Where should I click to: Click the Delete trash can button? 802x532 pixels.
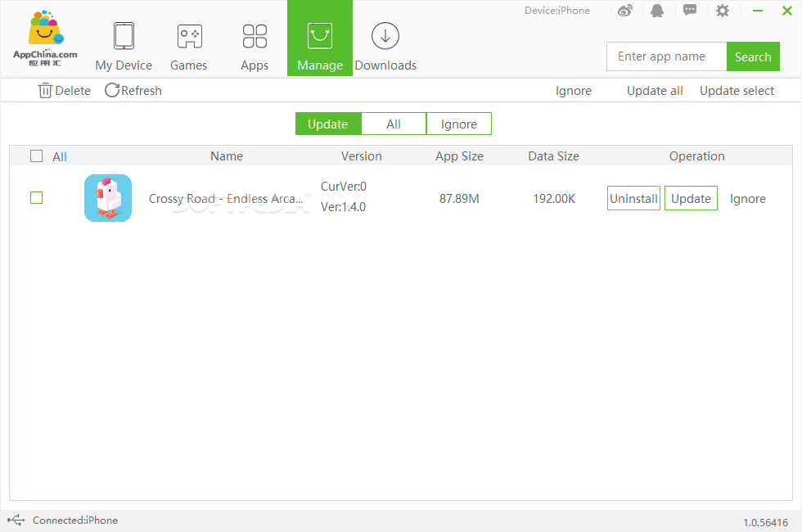pos(64,91)
